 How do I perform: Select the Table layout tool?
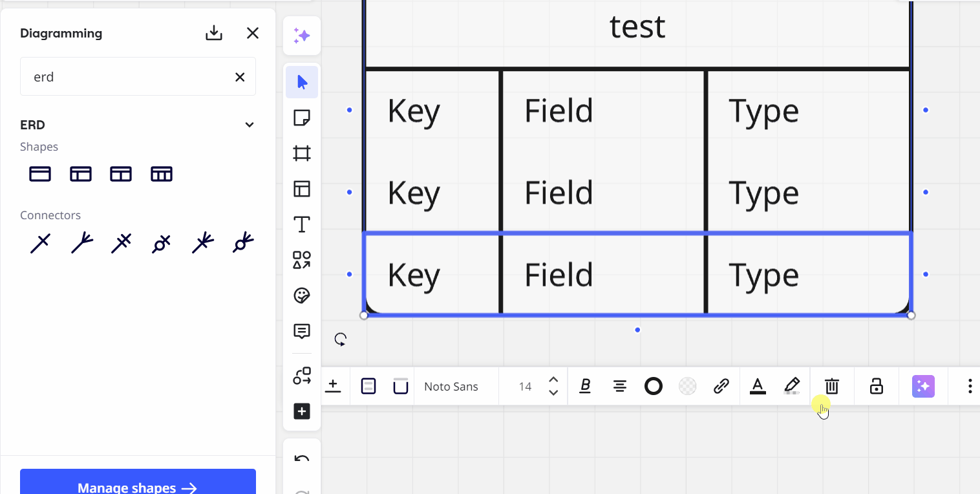tap(302, 189)
